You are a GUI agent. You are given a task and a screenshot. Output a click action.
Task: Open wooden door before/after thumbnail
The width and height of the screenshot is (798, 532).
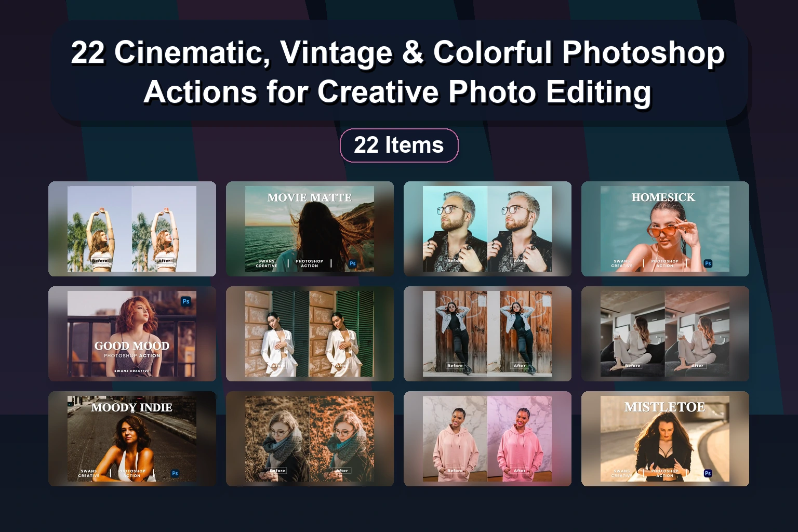pyautogui.click(x=487, y=334)
